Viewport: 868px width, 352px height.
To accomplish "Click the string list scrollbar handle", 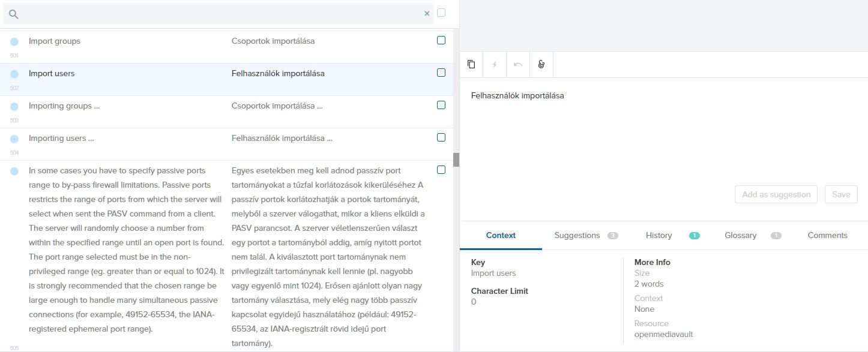I will coord(456,160).
